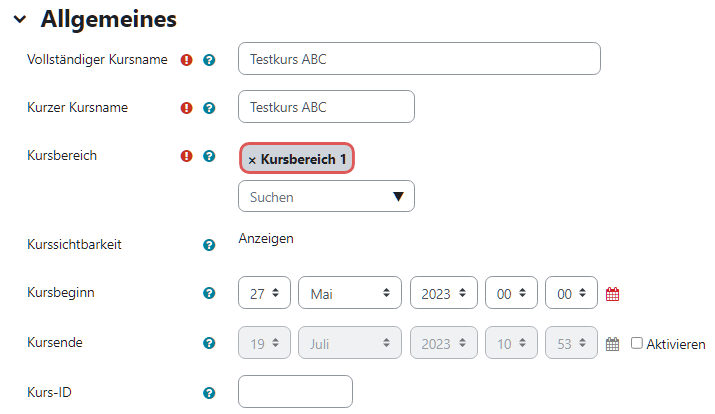The height and width of the screenshot is (414, 715).
Task: Open the Kursende help icon
Action: pos(209,343)
